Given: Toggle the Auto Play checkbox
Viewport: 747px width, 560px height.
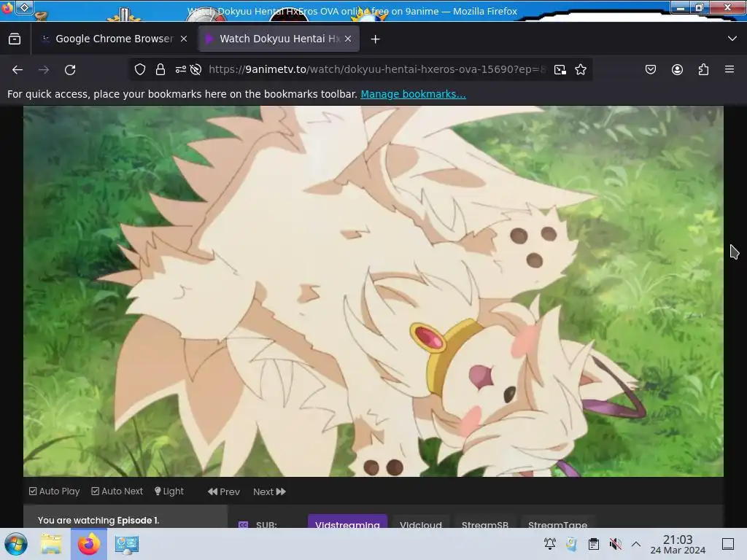Looking at the screenshot, I should coord(54,491).
